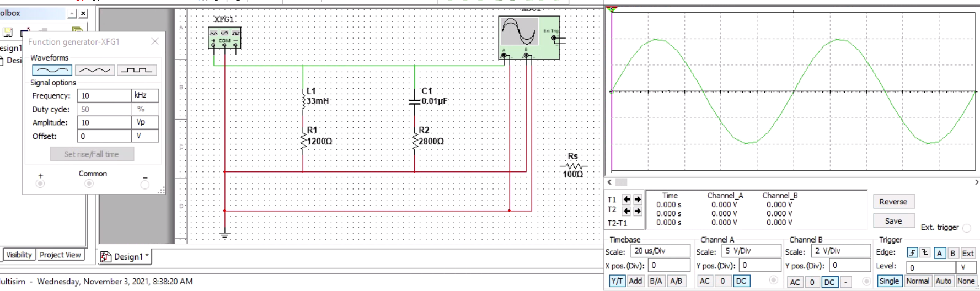Enable Add timebase mode
The height and width of the screenshot is (291, 980).
tap(636, 281)
